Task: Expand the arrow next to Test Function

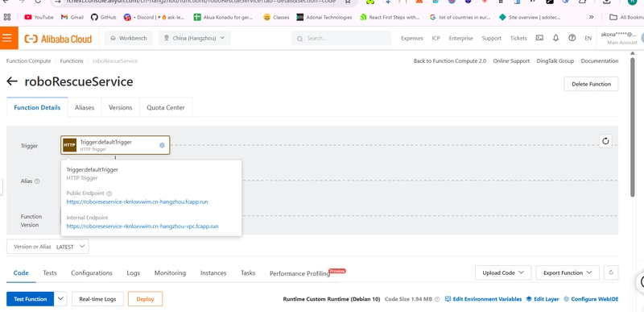Action: 60,299
